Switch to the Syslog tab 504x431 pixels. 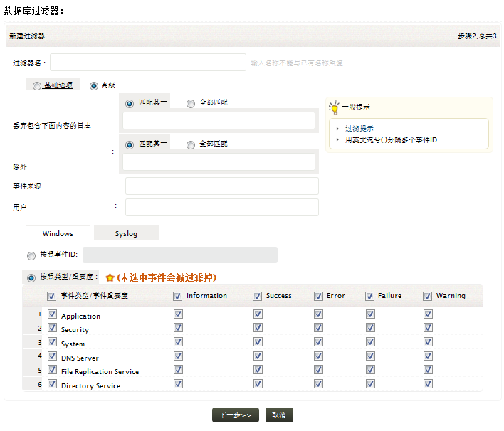[x=126, y=233]
